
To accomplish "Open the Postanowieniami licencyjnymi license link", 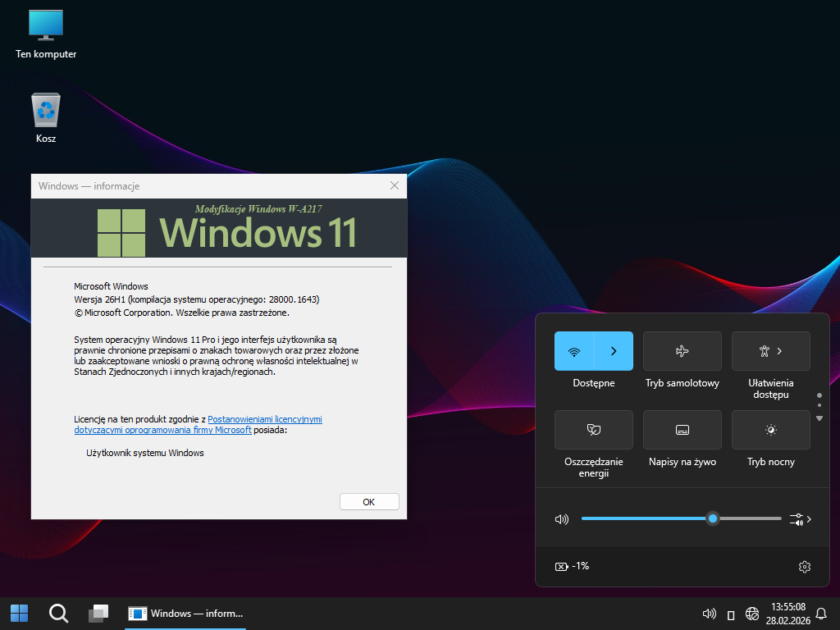I will (264, 418).
